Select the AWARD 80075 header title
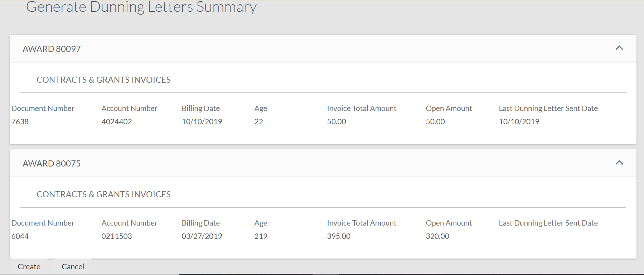The image size is (644, 275). pos(52,164)
